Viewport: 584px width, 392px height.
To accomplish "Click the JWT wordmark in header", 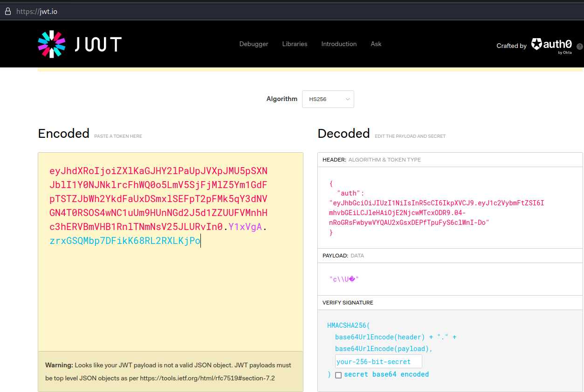I will [98, 44].
